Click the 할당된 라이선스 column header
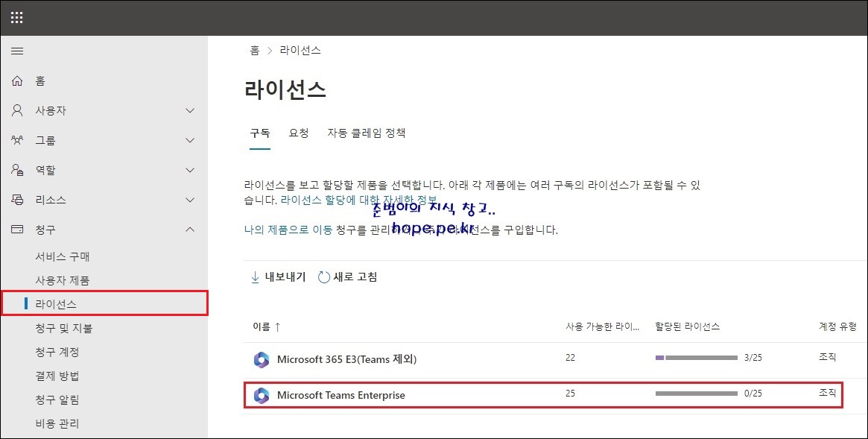The width and height of the screenshot is (868, 439). (x=688, y=327)
